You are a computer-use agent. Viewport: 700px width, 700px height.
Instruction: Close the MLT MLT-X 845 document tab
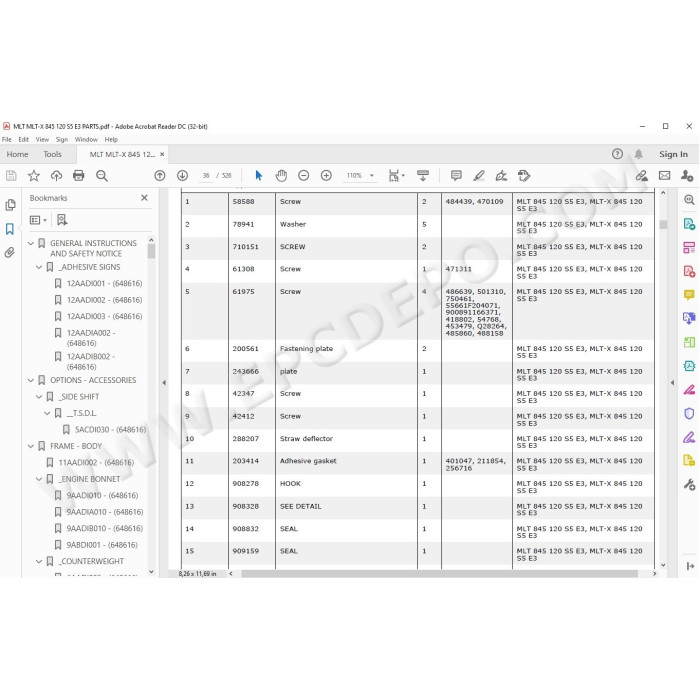point(162,154)
